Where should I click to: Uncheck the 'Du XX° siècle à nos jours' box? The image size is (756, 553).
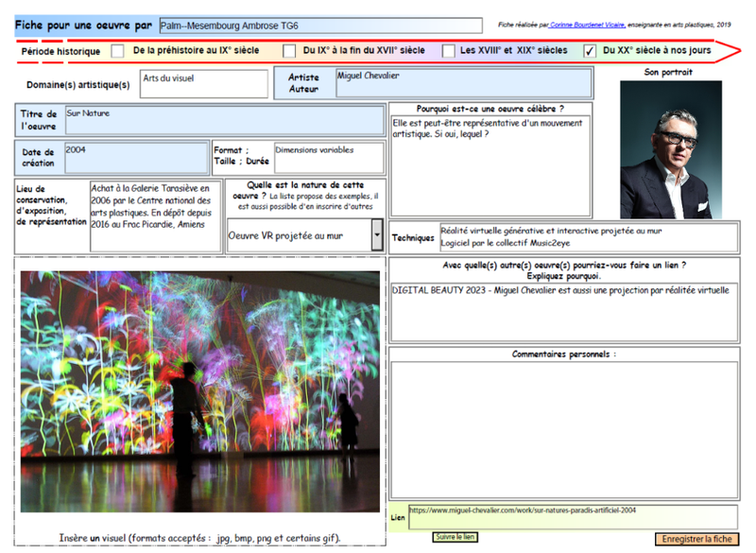[x=591, y=51]
